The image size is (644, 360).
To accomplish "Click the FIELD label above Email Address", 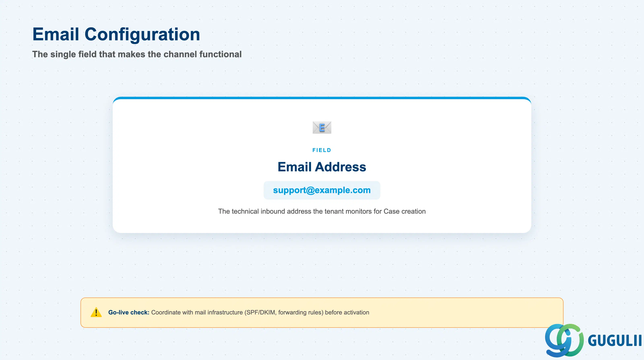I will [x=322, y=150].
